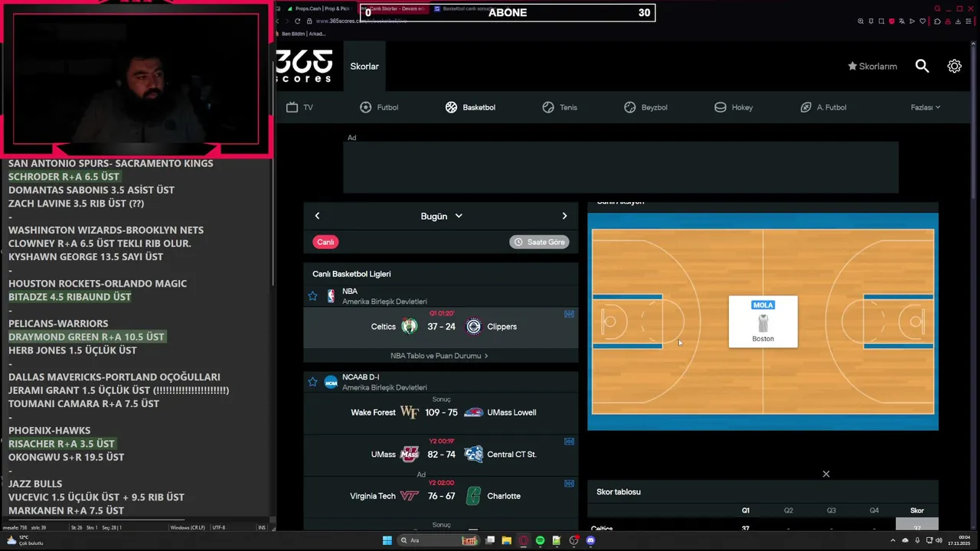Viewport: 980px width, 551px height.
Task: Switch to Props.Cash browser tab
Action: [318, 8]
